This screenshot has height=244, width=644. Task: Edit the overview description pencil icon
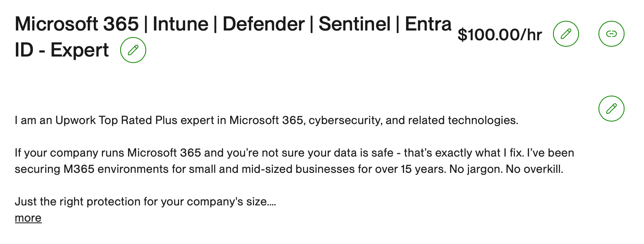pos(612,109)
